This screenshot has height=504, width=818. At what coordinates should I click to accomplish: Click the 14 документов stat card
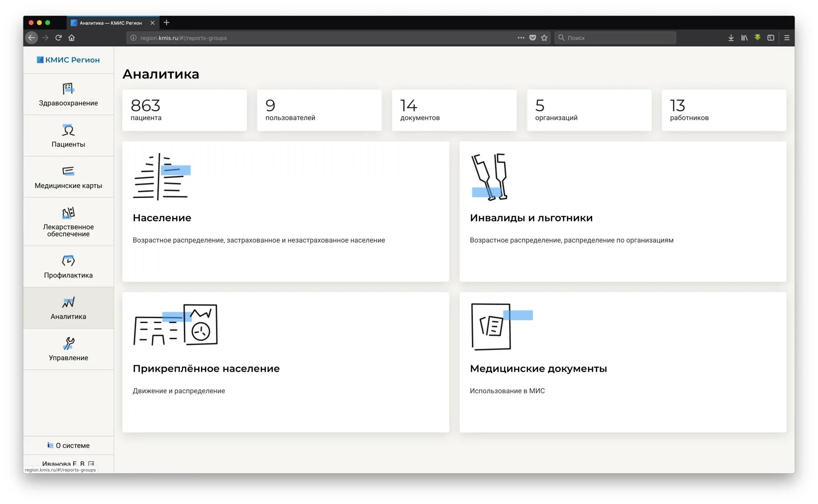[x=454, y=110]
